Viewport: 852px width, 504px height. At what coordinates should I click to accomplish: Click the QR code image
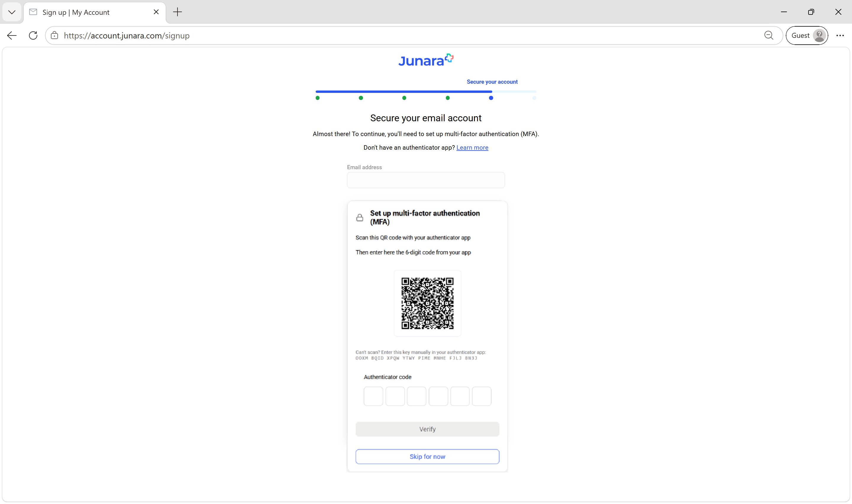coord(427,303)
